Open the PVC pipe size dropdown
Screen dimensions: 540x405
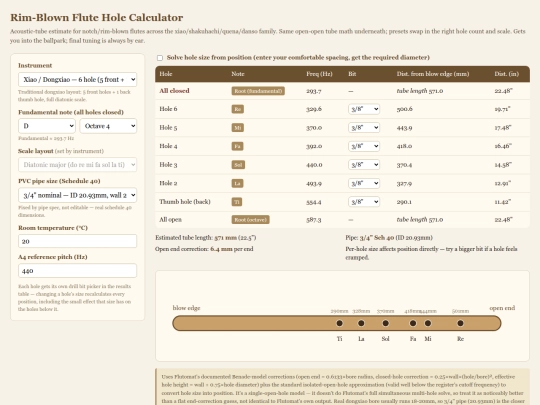coord(77,195)
